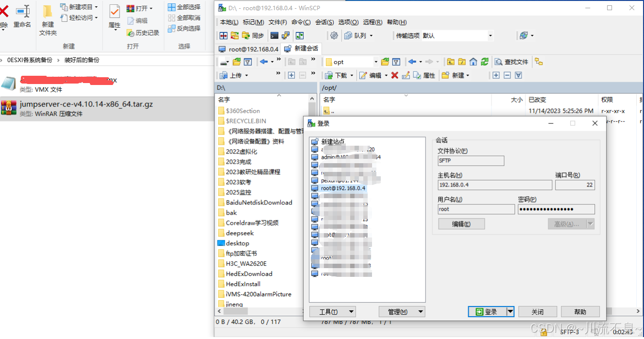
Task: Open the terminal console icon in WinSCP toolbar
Action: (x=274, y=35)
